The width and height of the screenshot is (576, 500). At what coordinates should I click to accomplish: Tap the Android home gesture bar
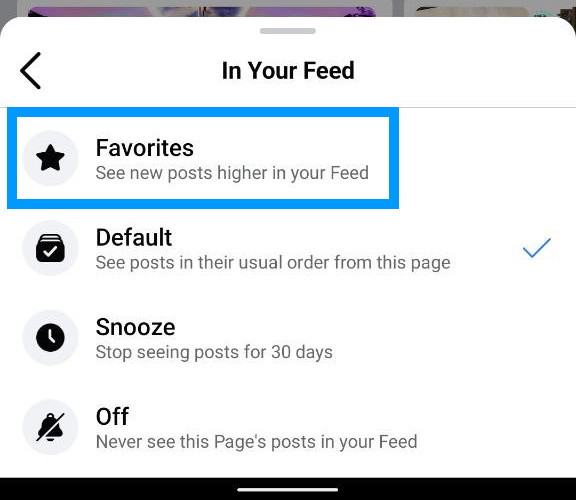[x=288, y=490]
